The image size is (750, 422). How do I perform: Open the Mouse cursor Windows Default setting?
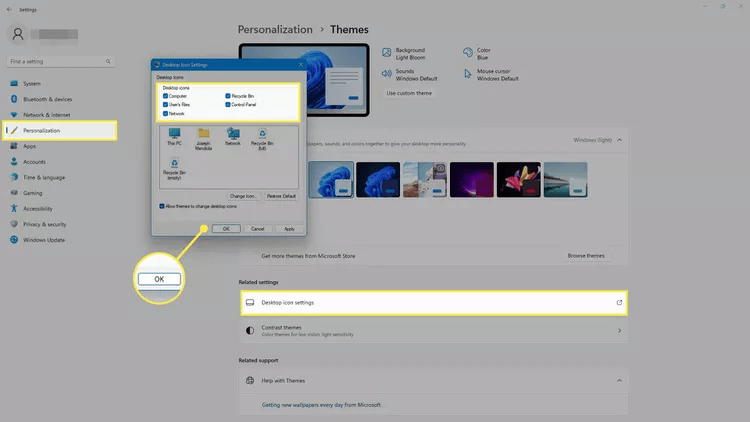pyautogui.click(x=491, y=75)
